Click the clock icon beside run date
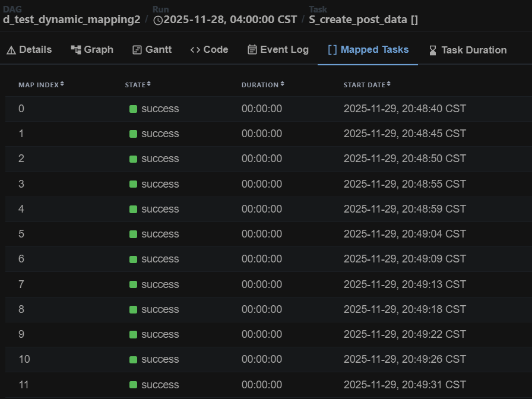The height and width of the screenshot is (399, 532). click(x=157, y=20)
